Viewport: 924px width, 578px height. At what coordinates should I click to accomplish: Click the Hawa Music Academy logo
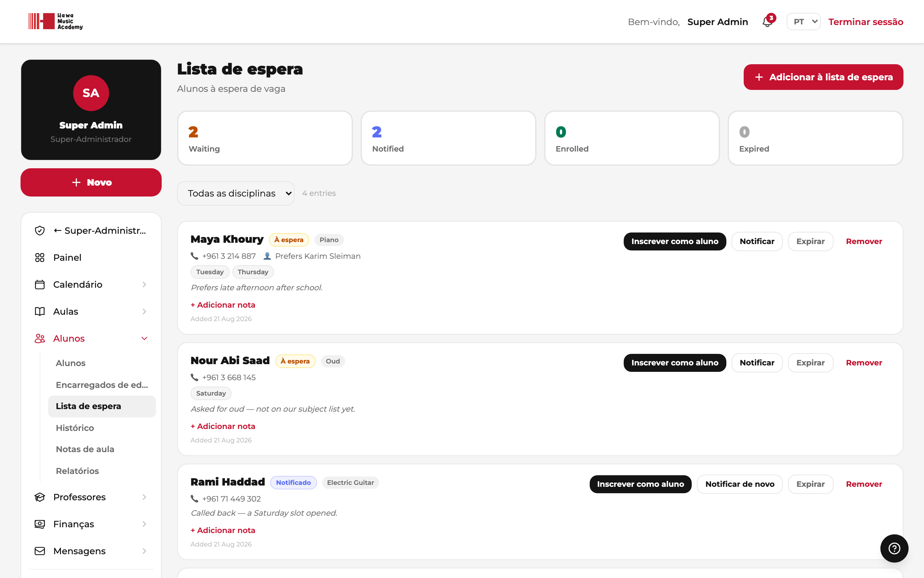pyautogui.click(x=56, y=22)
